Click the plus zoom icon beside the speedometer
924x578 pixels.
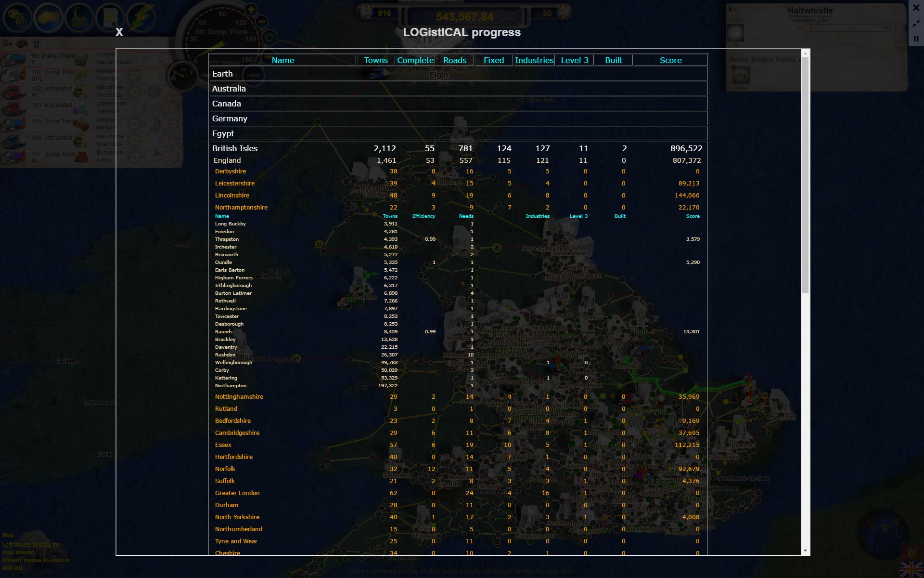click(x=250, y=9)
